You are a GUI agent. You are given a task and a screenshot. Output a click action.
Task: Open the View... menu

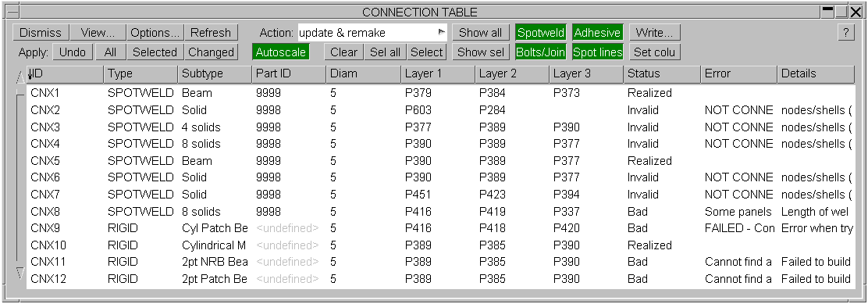(x=98, y=33)
